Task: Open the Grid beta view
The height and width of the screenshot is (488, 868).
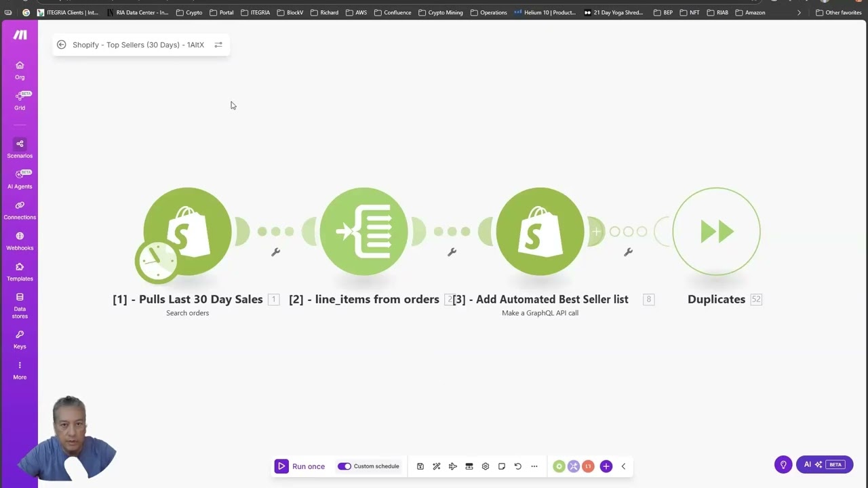Action: [x=20, y=100]
